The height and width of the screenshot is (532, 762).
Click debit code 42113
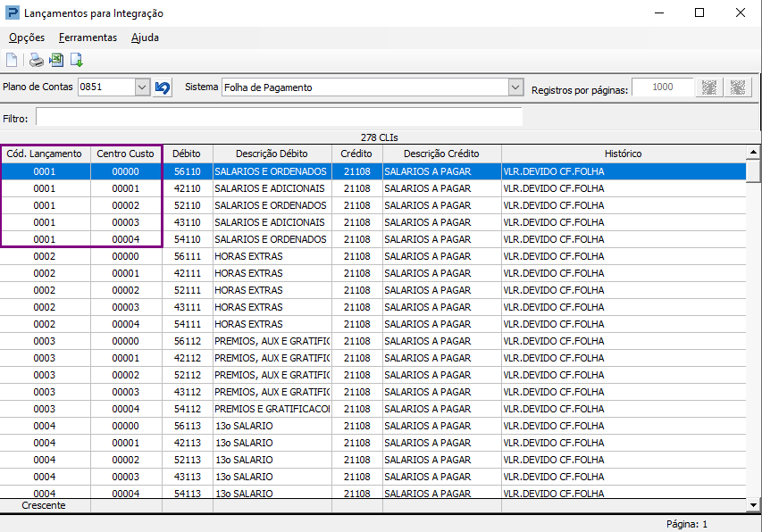pyautogui.click(x=187, y=443)
